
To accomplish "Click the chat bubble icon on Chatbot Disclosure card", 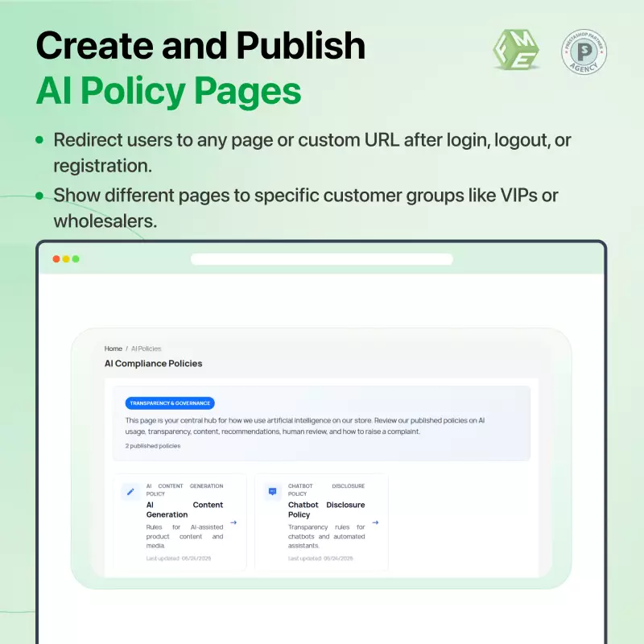I will click(x=272, y=492).
